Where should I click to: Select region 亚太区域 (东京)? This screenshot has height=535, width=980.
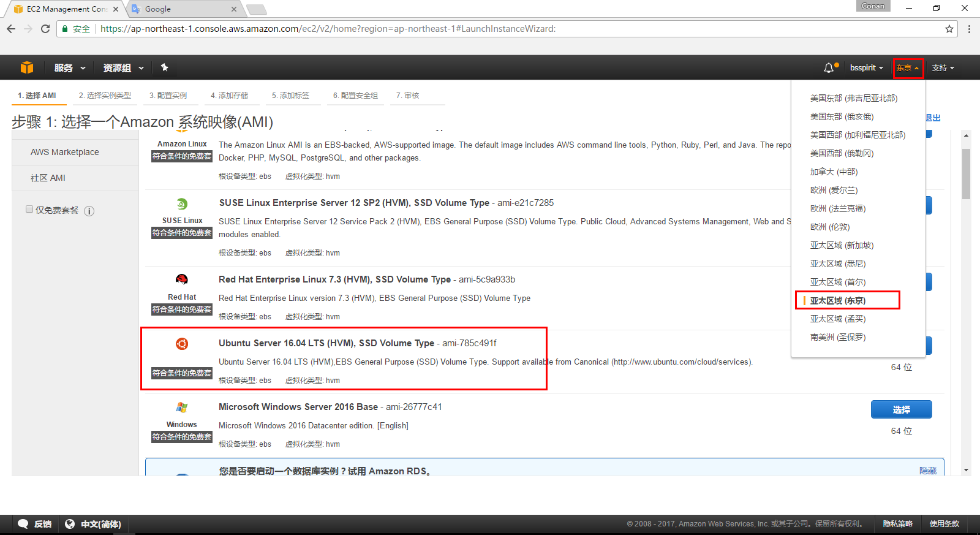(838, 300)
